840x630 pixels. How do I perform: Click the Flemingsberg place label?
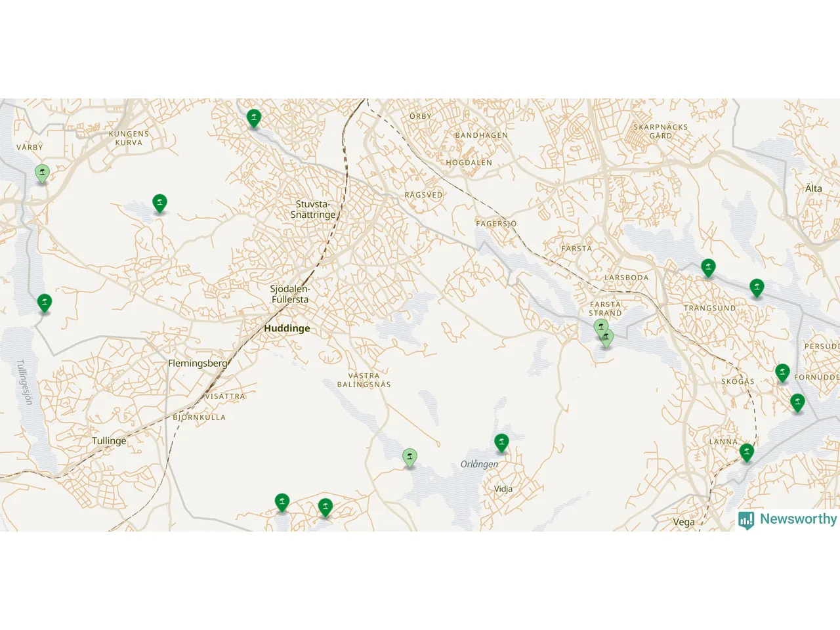[198, 363]
